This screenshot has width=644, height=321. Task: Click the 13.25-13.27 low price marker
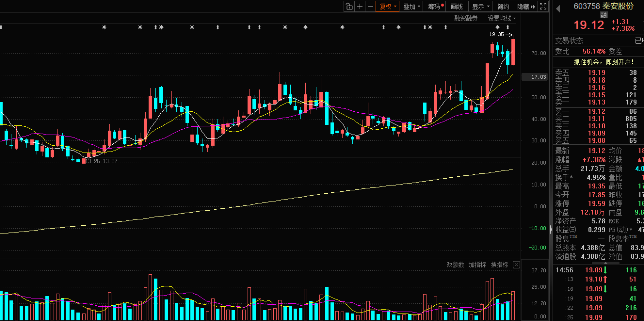coord(101,161)
